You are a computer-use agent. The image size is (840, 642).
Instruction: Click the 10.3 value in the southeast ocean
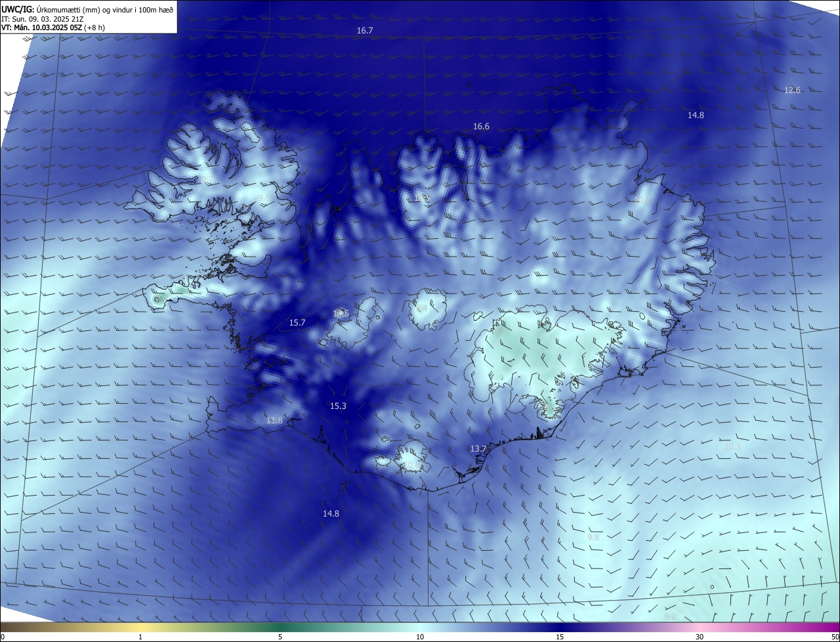click(732, 446)
